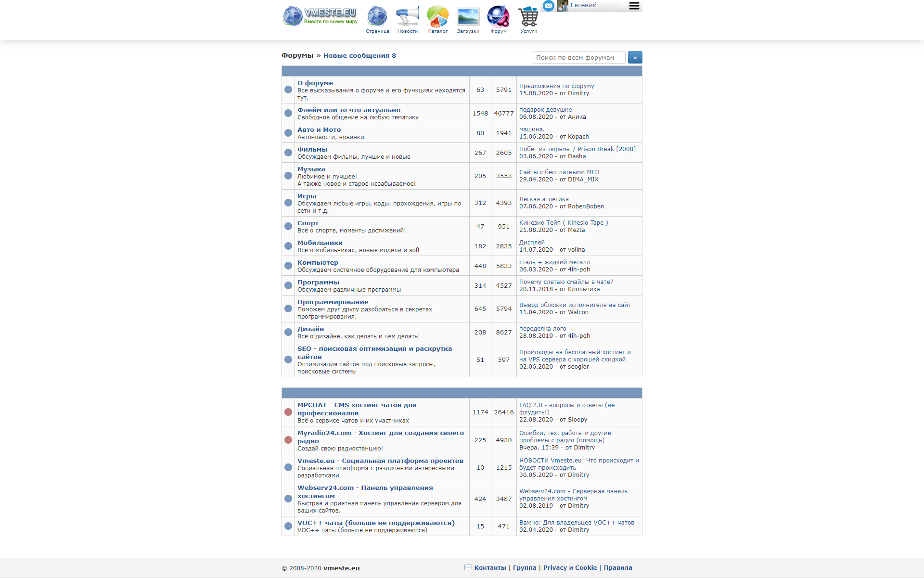Viewport: 924px width, 578px height.
Task: Click status dot beside О форуме
Action: coord(288,90)
